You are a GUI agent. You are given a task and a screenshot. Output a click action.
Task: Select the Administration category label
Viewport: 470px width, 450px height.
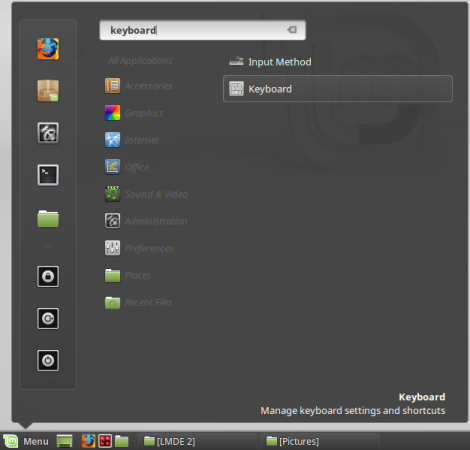tap(156, 221)
